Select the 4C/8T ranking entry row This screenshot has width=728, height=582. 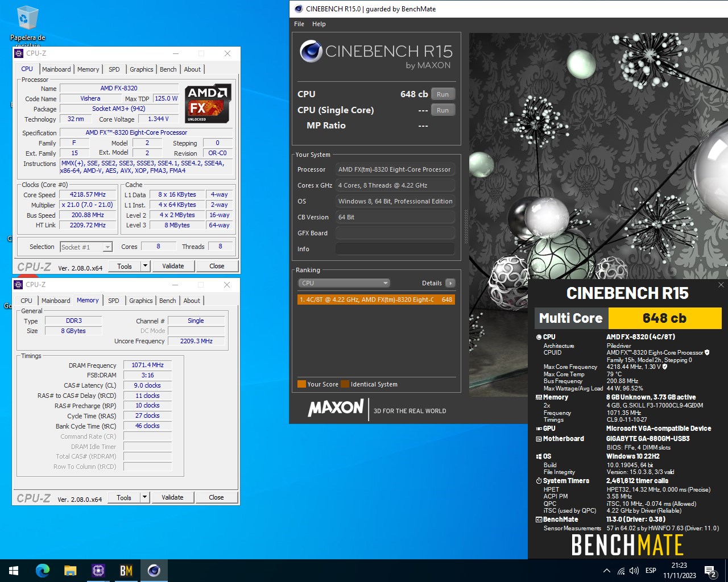[376, 300]
